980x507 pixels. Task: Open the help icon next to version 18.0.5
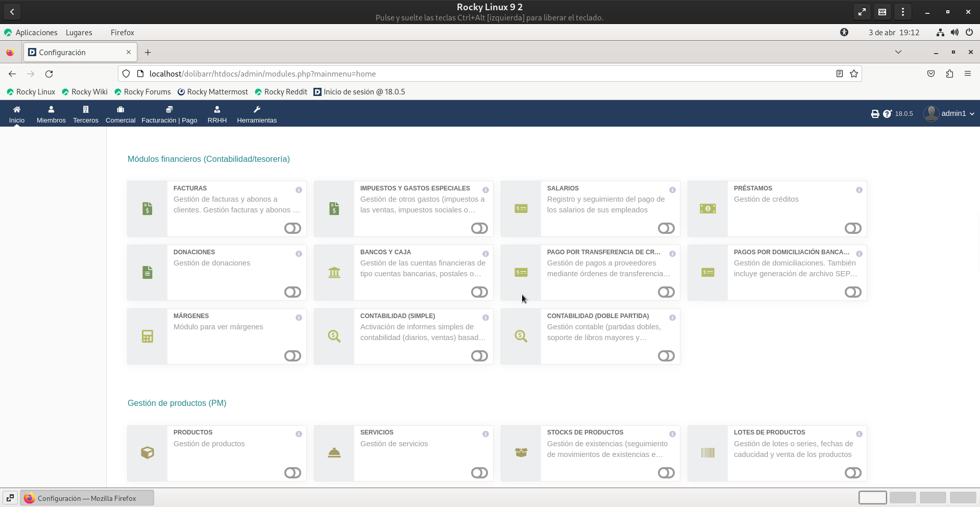click(x=887, y=114)
